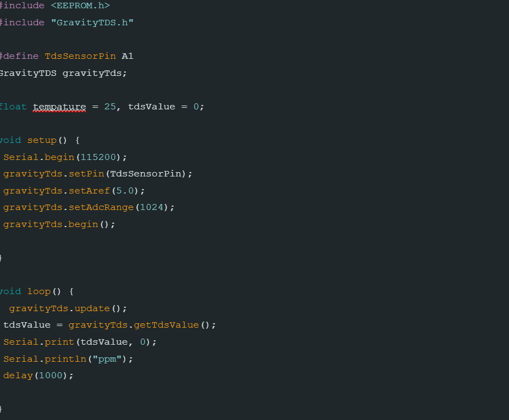The image size is (509, 420).
Task: Click tdsValue at the start of the assignment line
Action: pyautogui.click(x=27, y=325)
